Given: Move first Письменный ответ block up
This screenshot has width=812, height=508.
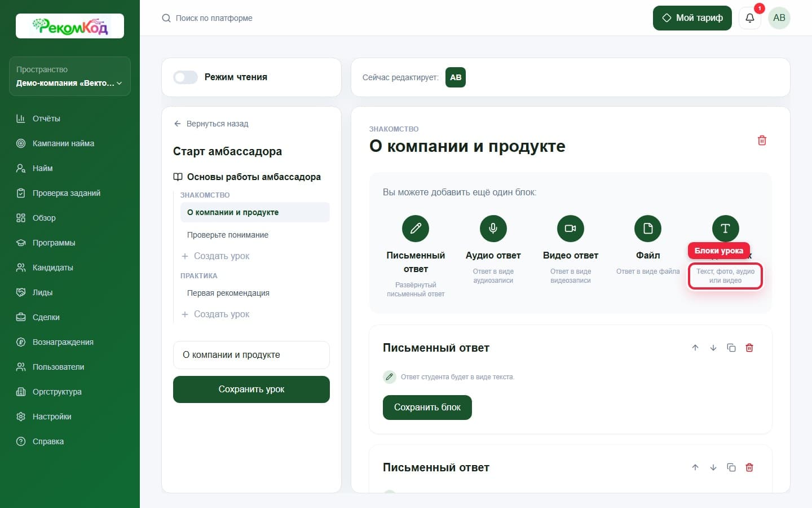Looking at the screenshot, I should click(x=695, y=348).
